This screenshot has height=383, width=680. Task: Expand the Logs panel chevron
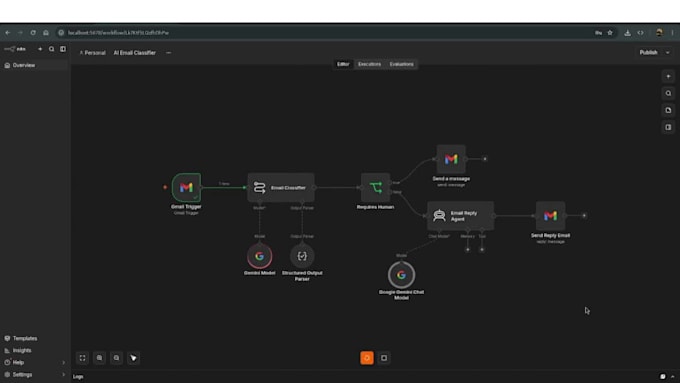coord(673,376)
